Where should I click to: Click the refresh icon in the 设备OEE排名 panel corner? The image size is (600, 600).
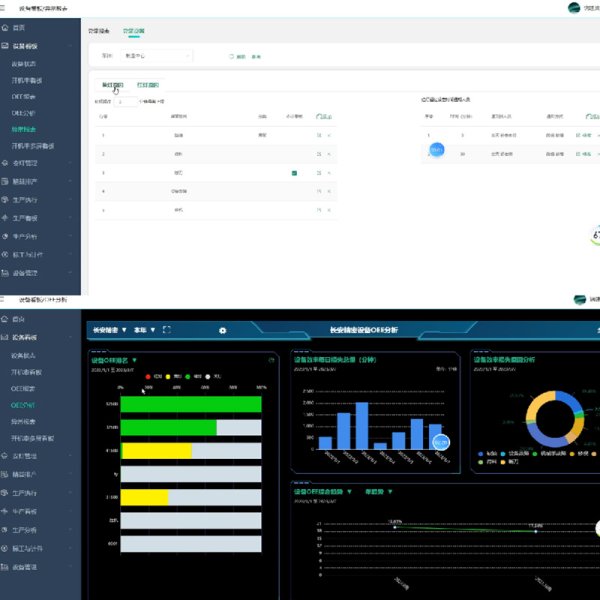pos(271,360)
